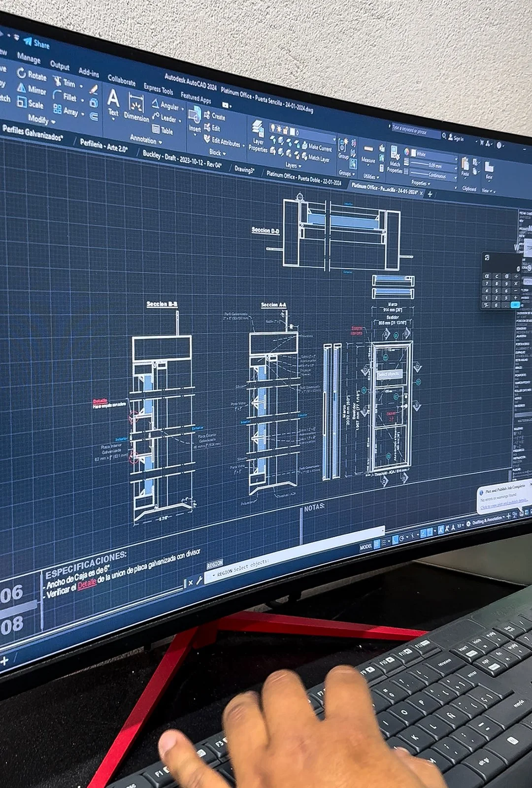Select the Leader tool
This screenshot has width=532, height=788.
click(164, 118)
